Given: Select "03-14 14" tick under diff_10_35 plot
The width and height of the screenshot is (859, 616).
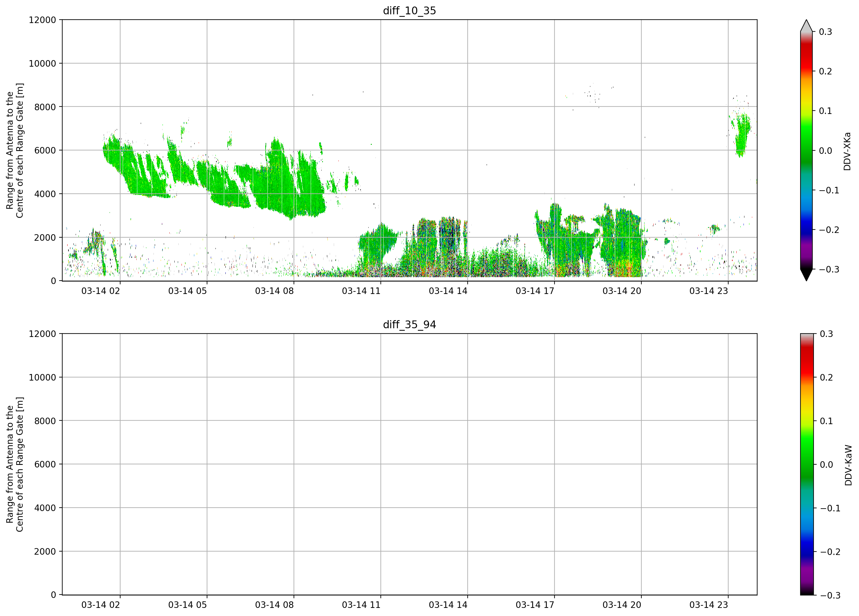Looking at the screenshot, I should pos(448,291).
